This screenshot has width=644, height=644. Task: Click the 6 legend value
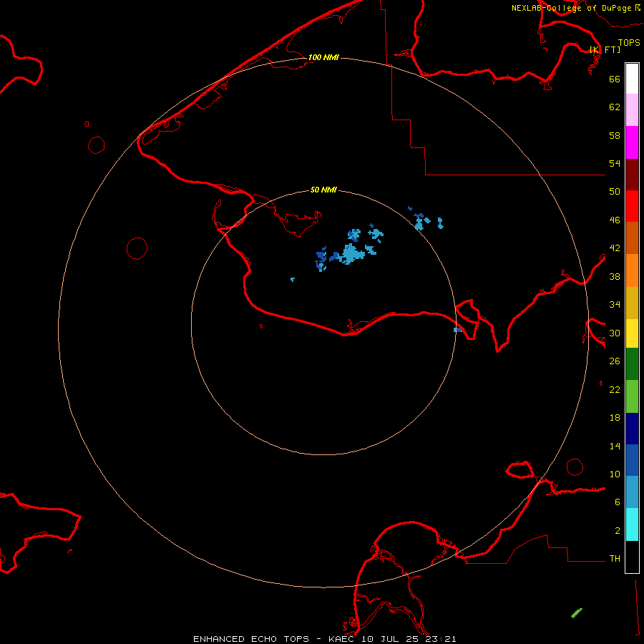618,502
